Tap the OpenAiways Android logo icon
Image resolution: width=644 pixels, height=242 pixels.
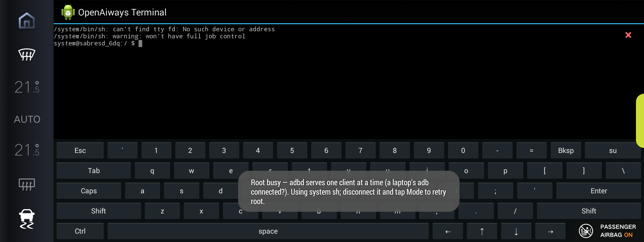pyautogui.click(x=68, y=12)
